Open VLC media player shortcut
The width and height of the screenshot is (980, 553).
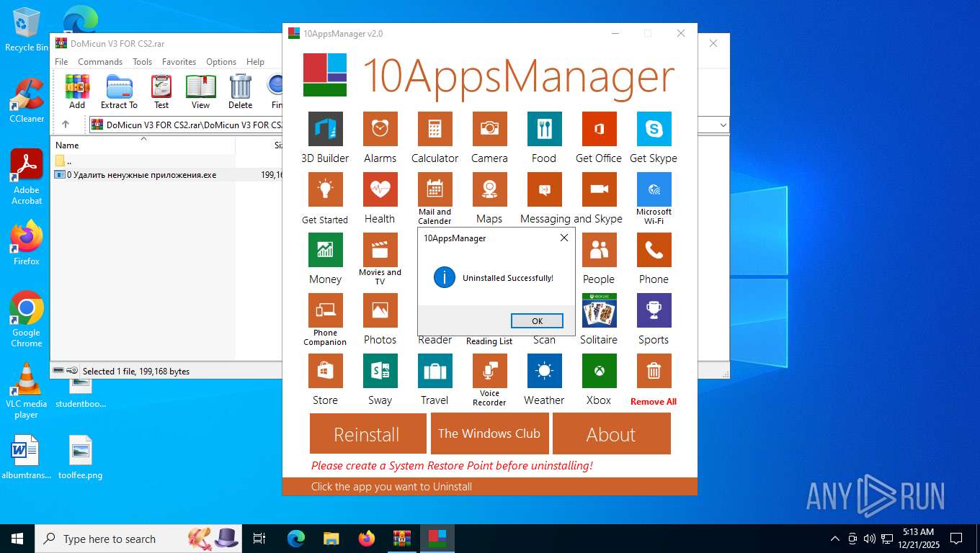coord(27,390)
